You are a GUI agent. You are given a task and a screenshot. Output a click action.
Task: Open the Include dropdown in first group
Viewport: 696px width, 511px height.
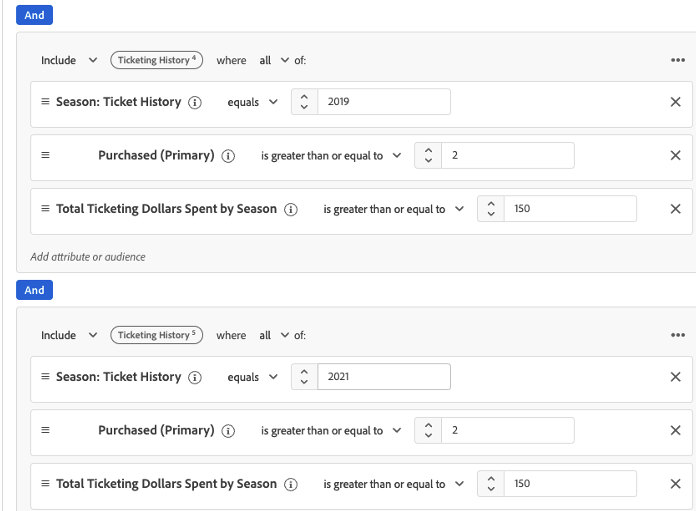pyautogui.click(x=68, y=60)
